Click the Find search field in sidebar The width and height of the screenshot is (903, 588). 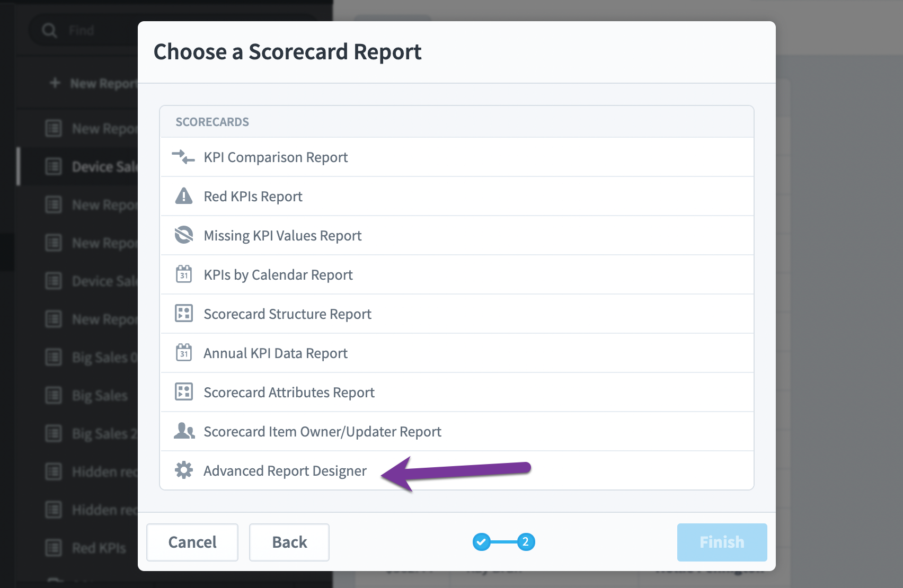[101, 30]
